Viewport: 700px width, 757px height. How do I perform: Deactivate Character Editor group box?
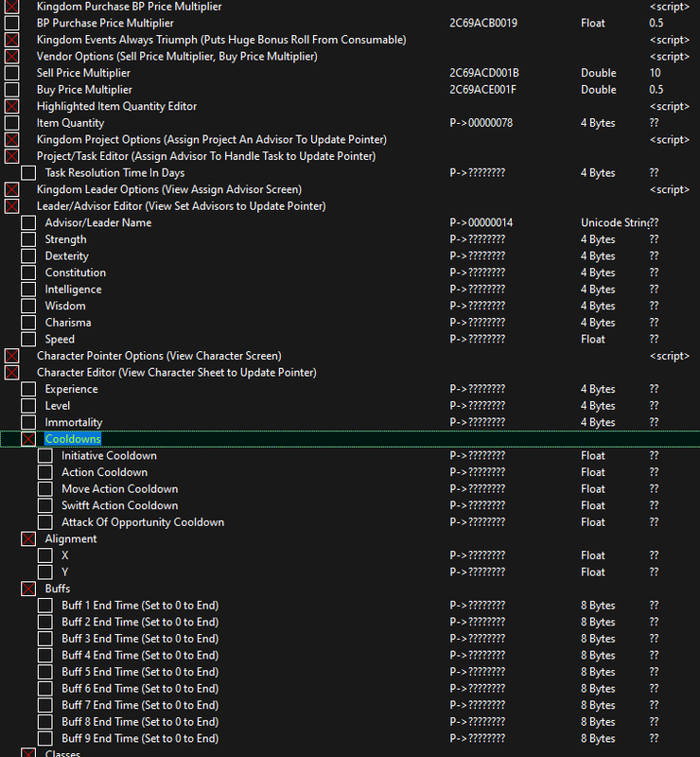12,373
